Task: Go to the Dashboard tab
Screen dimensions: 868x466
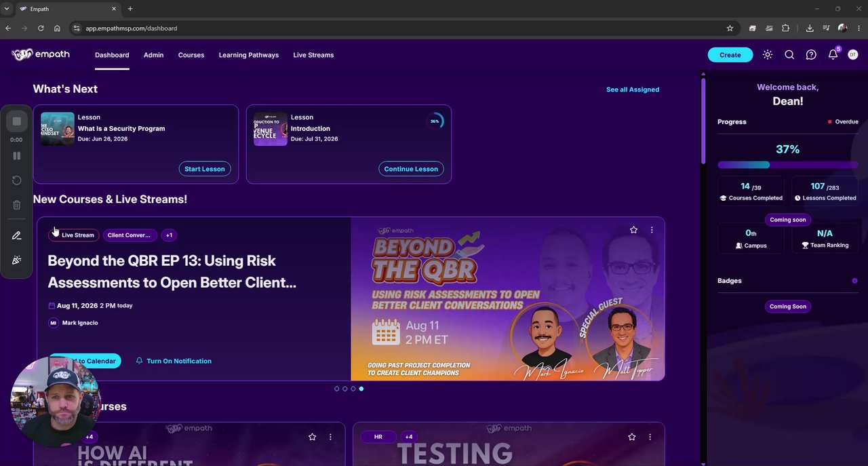Action: [x=112, y=55]
